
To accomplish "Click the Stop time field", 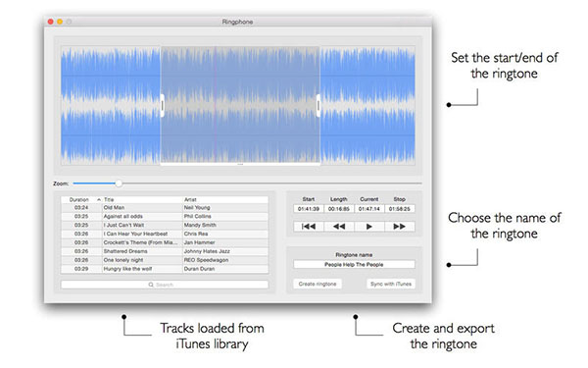I will click(x=400, y=209).
